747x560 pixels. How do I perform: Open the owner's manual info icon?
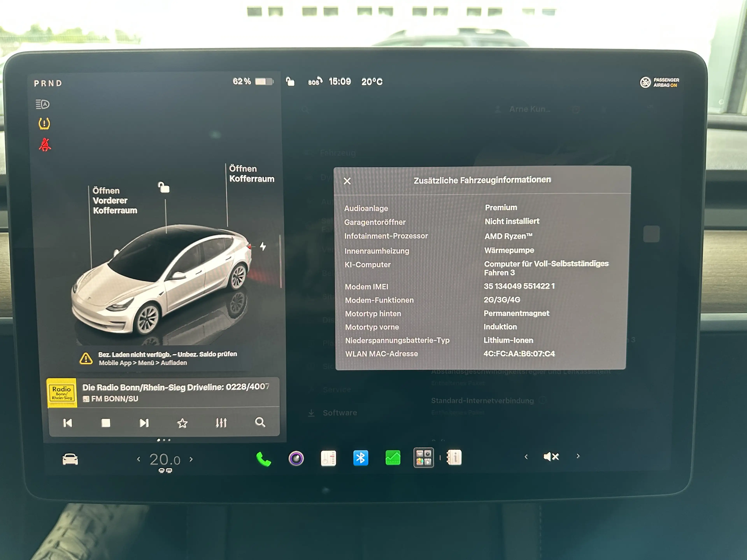(x=454, y=457)
